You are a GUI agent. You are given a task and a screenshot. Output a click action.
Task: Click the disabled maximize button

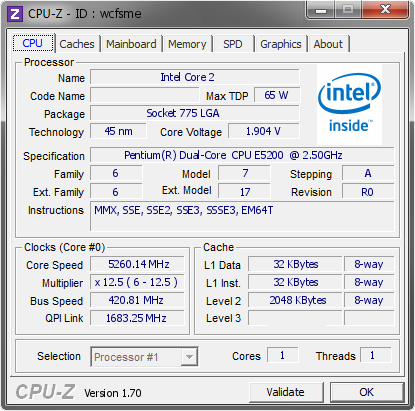click(348, 10)
